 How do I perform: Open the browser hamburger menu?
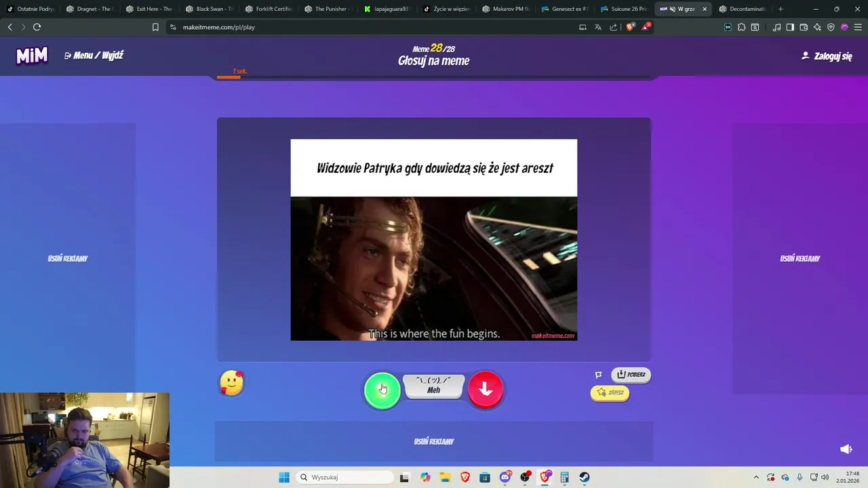(859, 27)
